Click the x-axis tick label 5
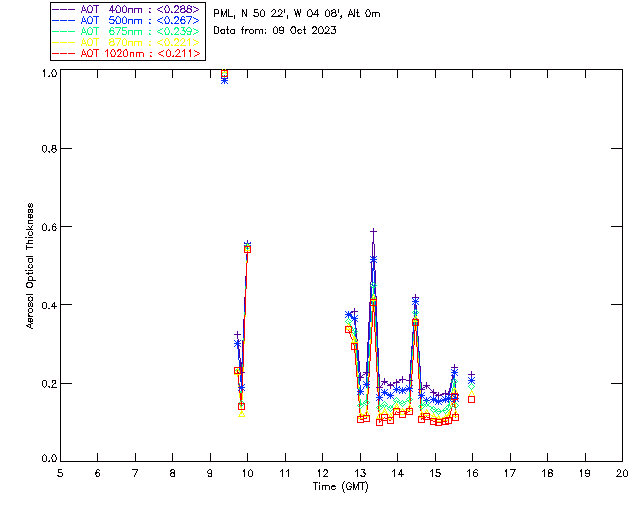 (60, 473)
